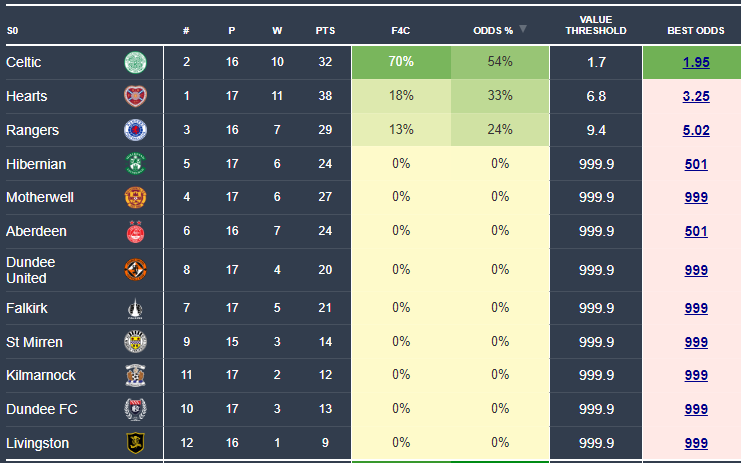741x463 pixels.
Task: Sort table by the PTS column header
Action: (x=325, y=30)
